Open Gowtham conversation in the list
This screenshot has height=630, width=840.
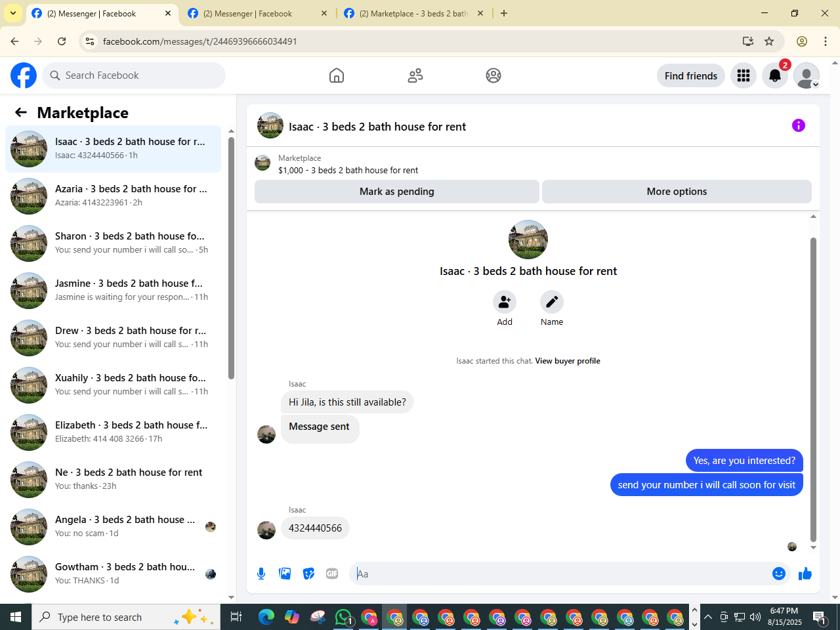point(113,574)
